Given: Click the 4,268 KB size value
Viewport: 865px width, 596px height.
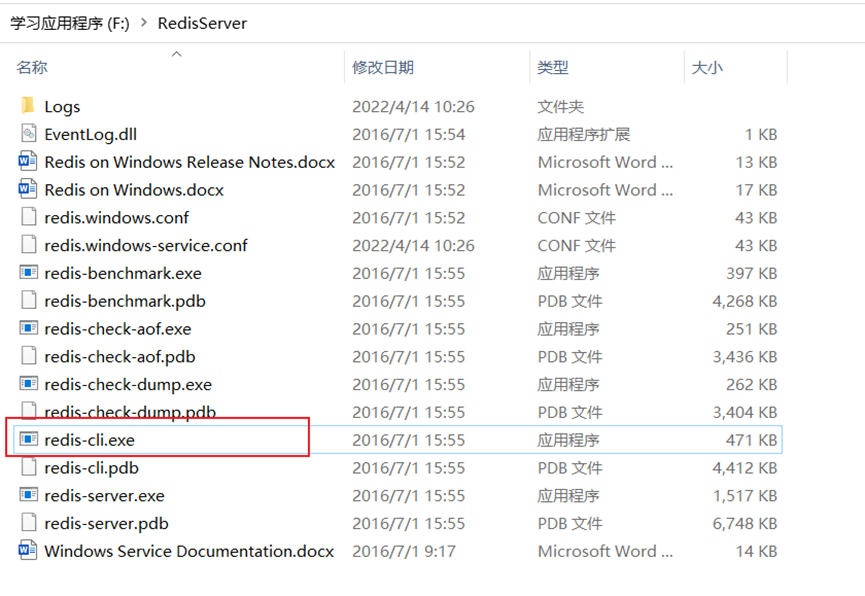Looking at the screenshot, I should click(745, 301).
